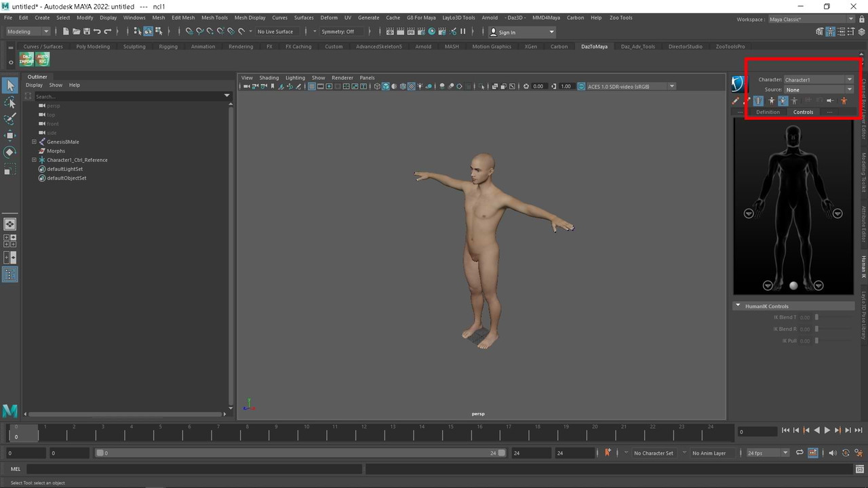Click the Set Key bookmark icon
868x488 pixels.
coord(608,452)
